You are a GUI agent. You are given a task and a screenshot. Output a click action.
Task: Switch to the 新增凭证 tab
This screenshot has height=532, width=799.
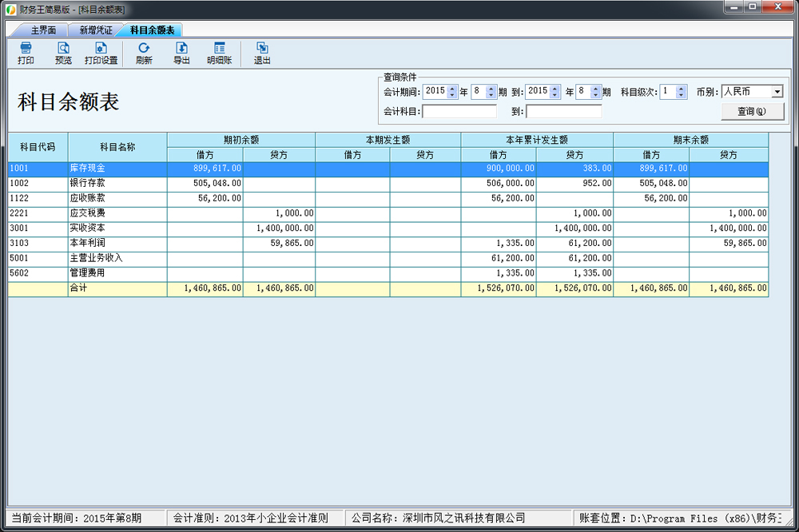click(96, 30)
